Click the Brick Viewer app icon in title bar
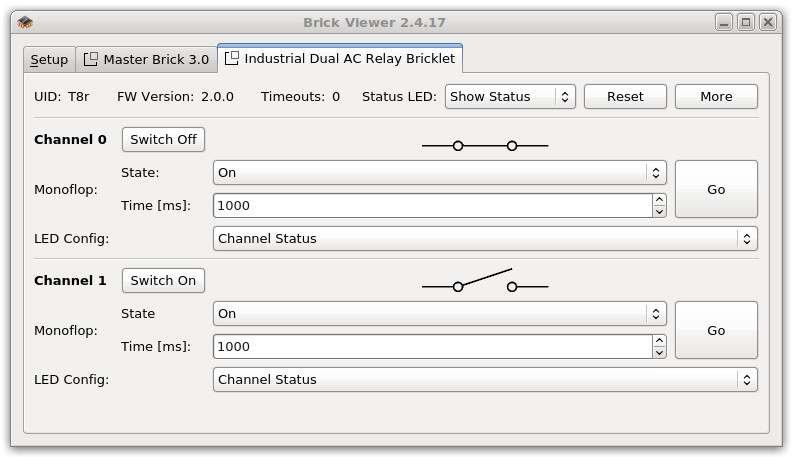This screenshot has width=793, height=457. tap(25, 22)
